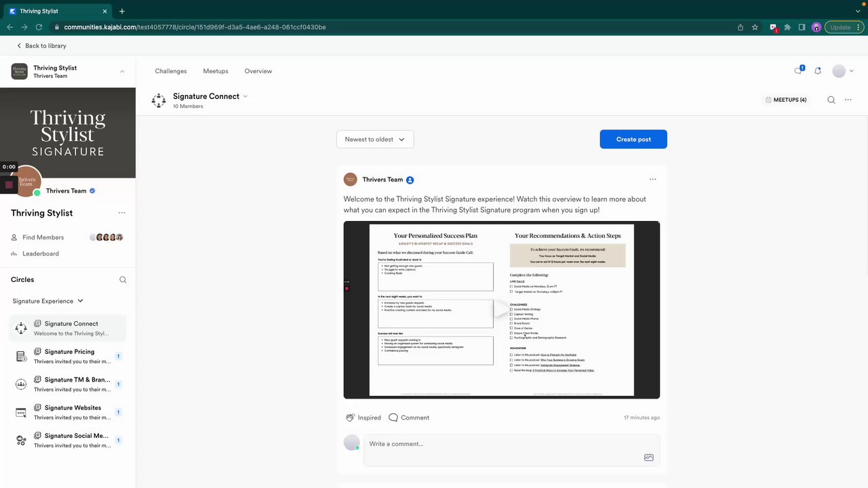Open the Leaderboard
The width and height of the screenshot is (868, 488).
[x=41, y=253]
